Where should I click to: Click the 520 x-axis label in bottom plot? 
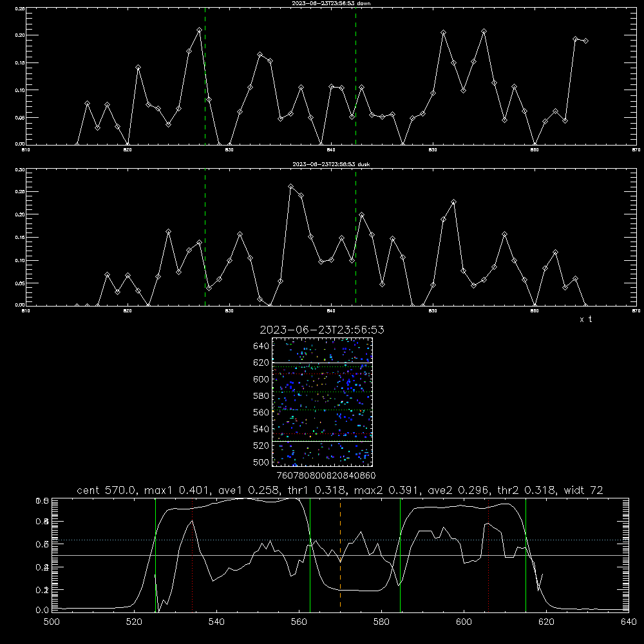(134, 622)
